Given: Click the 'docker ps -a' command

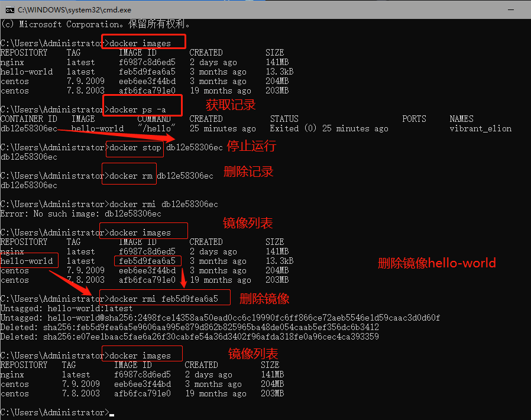Looking at the screenshot, I should tap(138, 110).
